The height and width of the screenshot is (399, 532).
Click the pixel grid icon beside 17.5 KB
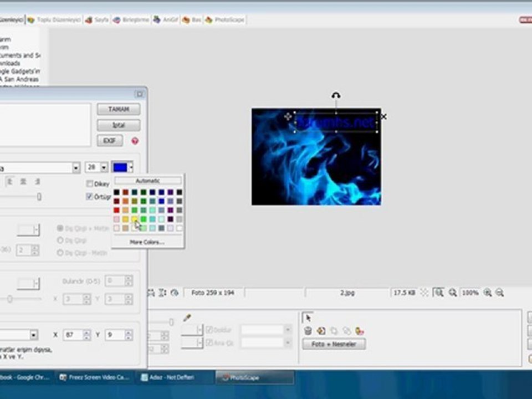424,293
